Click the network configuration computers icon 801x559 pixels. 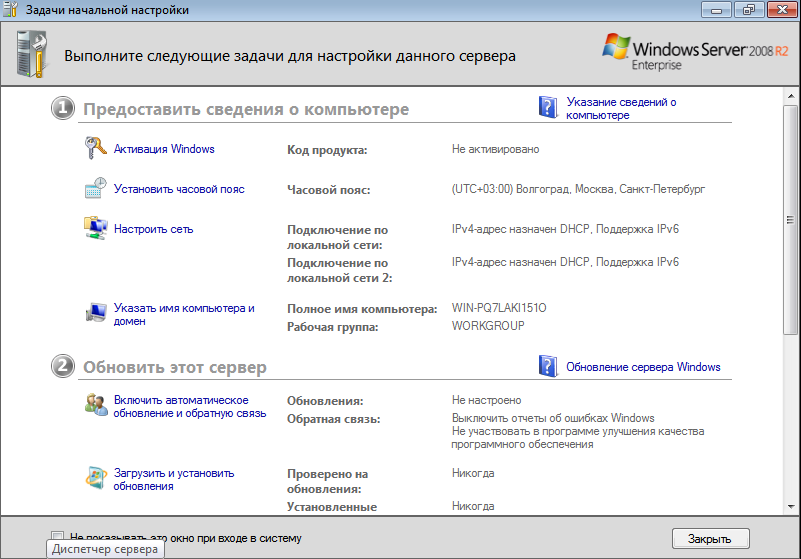pyautogui.click(x=96, y=228)
